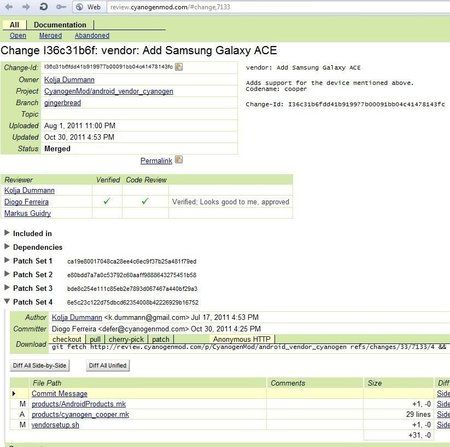
Task: Open reviewer Kolja Dummann link
Action: 29,190
